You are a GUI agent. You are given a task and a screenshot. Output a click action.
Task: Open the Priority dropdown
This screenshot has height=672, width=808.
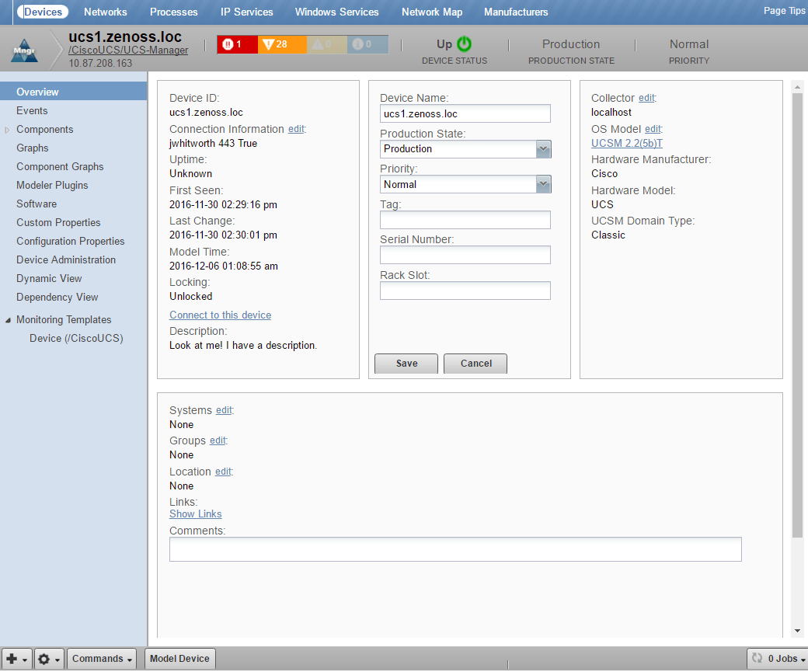coord(543,184)
